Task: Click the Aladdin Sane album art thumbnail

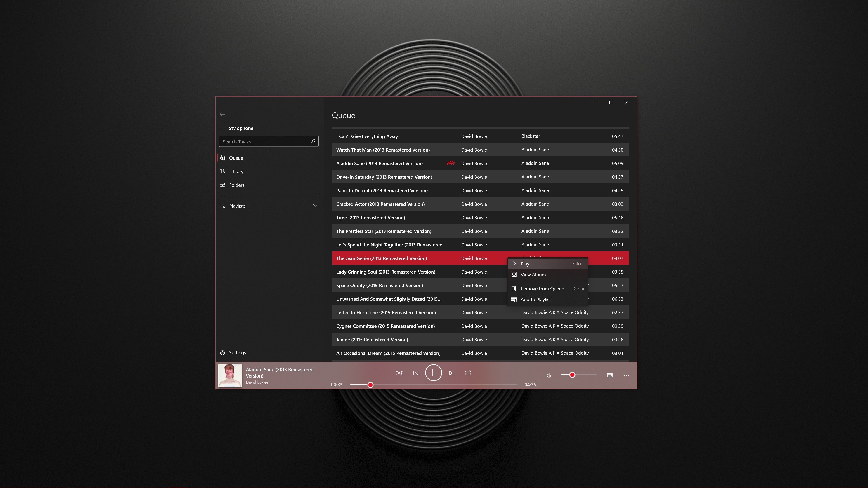Action: 229,375
